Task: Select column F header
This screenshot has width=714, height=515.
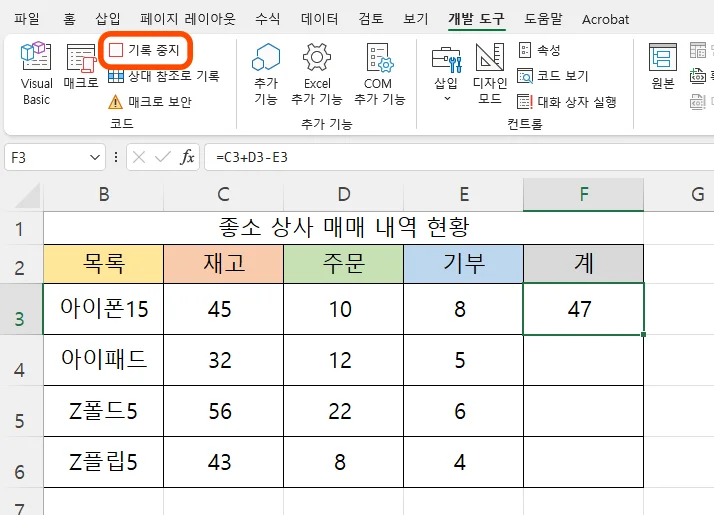Action: point(583,194)
